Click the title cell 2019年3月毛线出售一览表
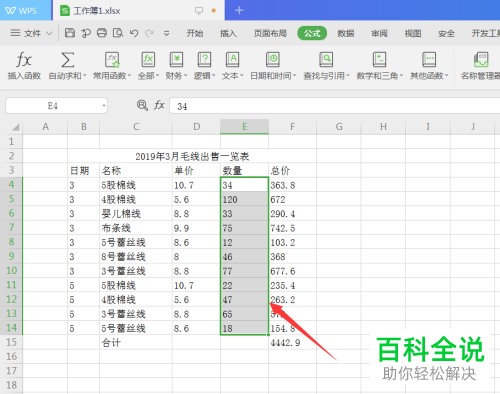 pos(192,156)
